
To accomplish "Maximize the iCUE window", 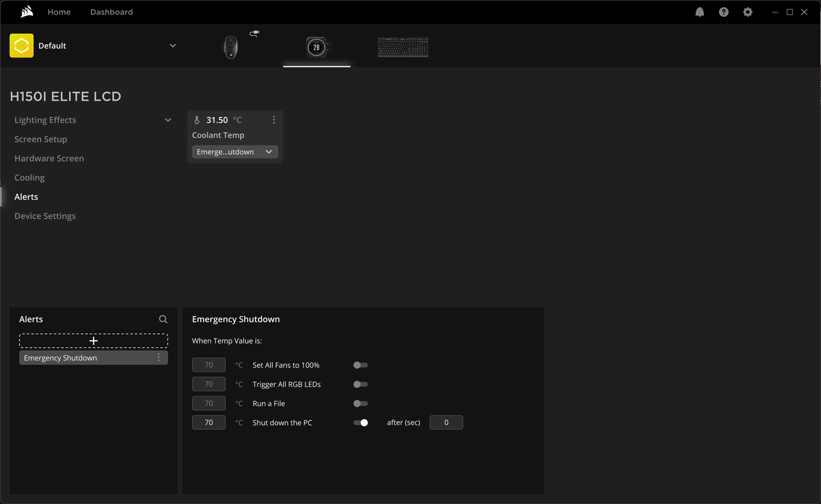I will click(790, 12).
